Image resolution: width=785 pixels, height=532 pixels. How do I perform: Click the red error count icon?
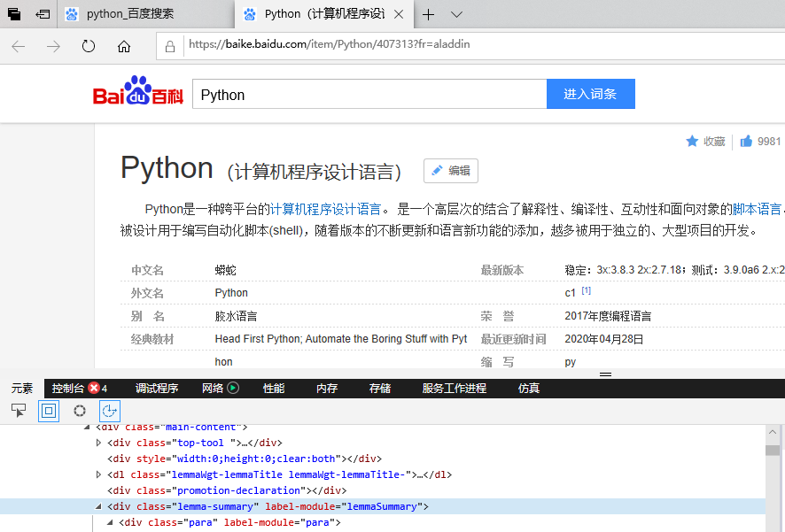pos(94,388)
